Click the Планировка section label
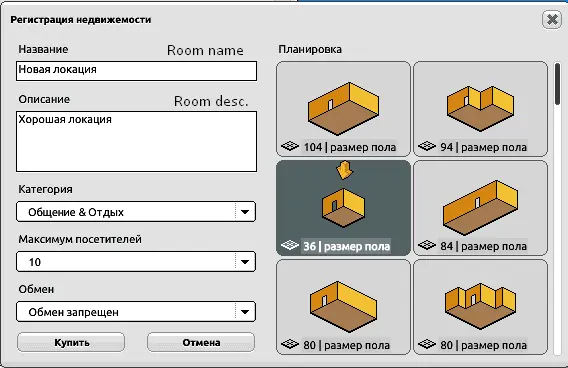 (x=310, y=49)
